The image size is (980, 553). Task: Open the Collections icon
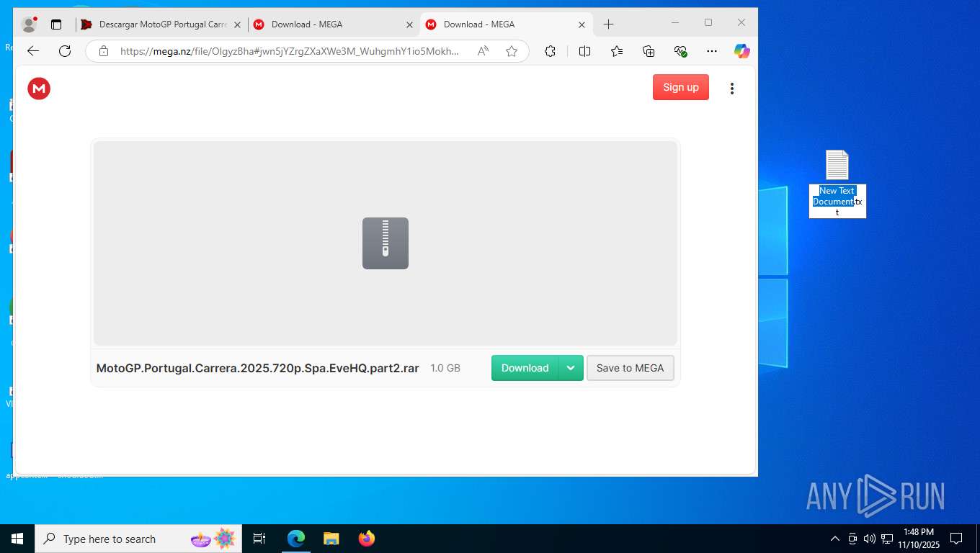click(649, 51)
